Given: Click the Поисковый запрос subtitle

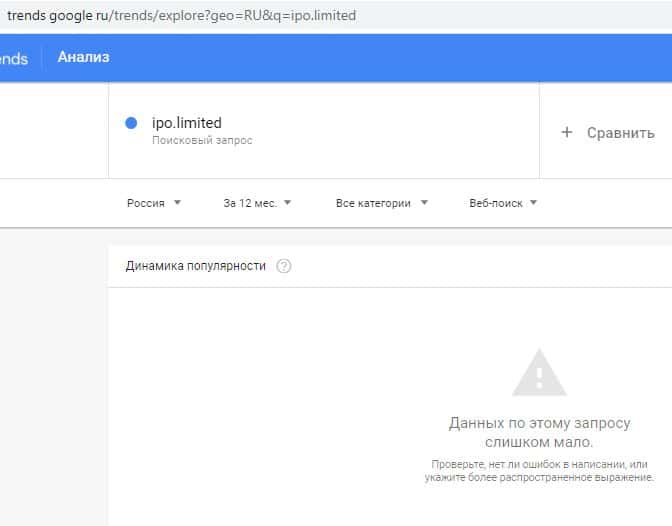Looking at the screenshot, I should pos(202,141).
